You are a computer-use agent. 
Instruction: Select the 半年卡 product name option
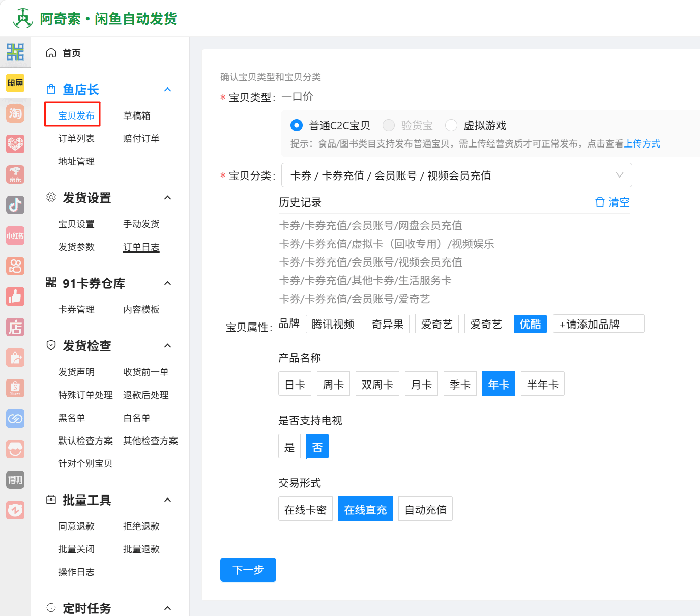point(543,384)
